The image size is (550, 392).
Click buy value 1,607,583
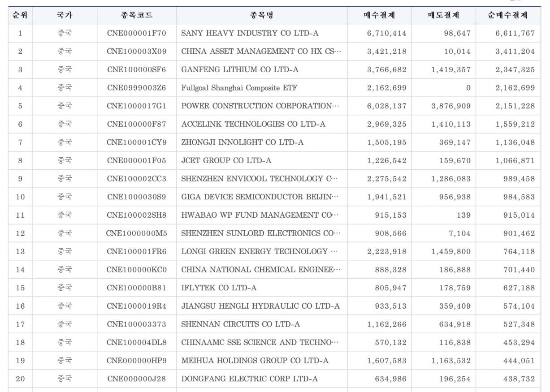(x=386, y=360)
